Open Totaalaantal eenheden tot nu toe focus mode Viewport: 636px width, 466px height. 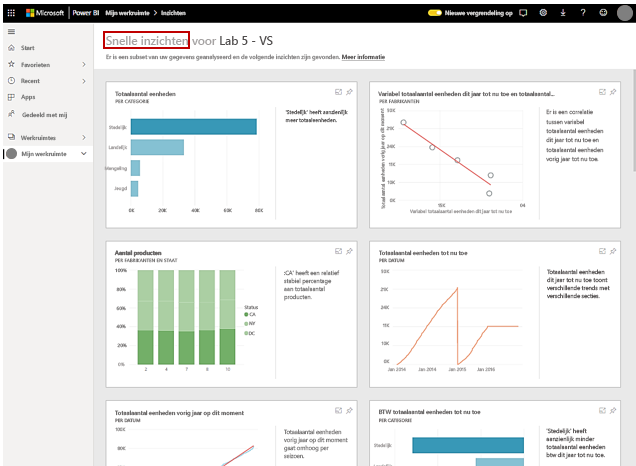tap(602, 251)
